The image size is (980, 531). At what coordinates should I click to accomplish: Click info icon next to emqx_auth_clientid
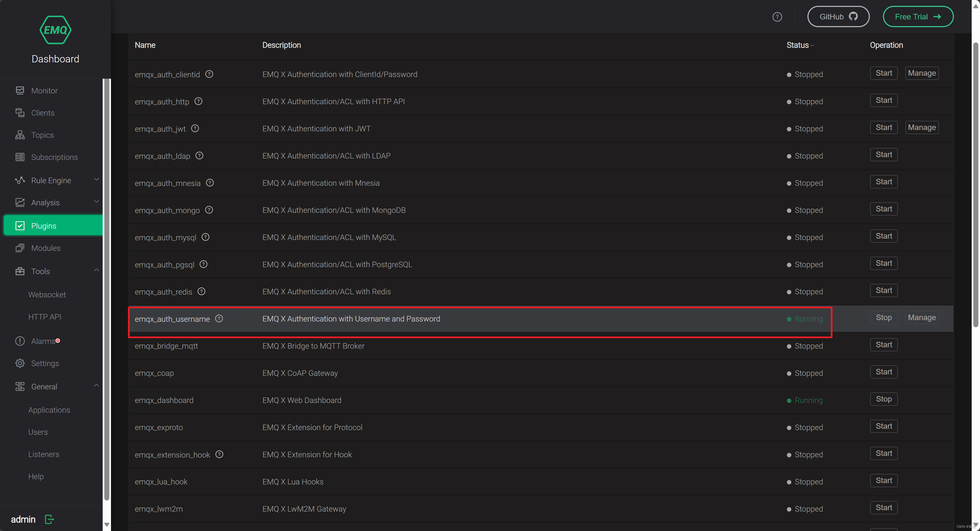(209, 74)
